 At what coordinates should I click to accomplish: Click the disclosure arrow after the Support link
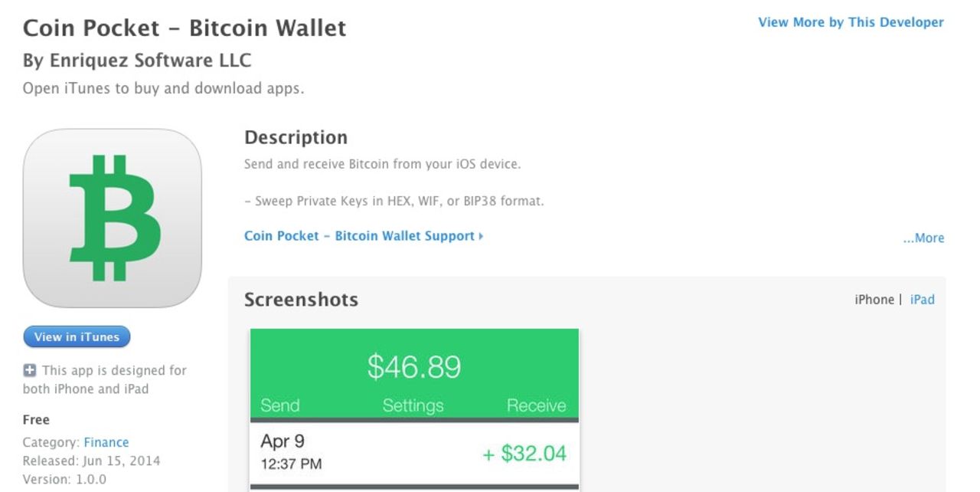point(480,236)
